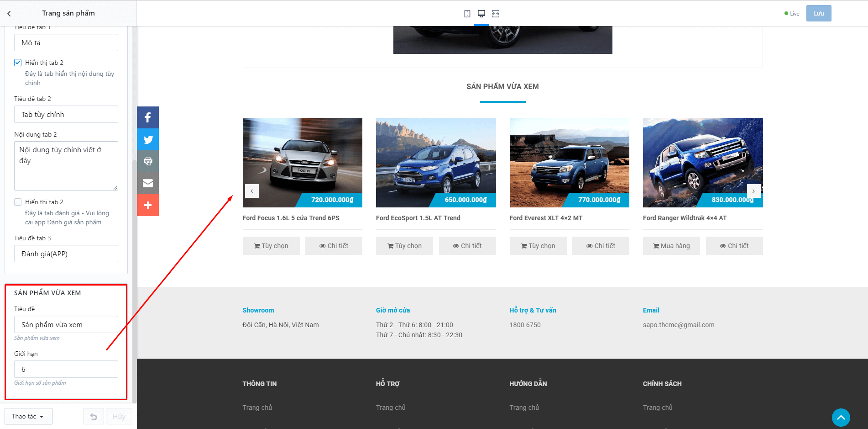This screenshot has width=868, height=429.
Task: Switch to full-width preview icon
Action: pyautogui.click(x=496, y=14)
